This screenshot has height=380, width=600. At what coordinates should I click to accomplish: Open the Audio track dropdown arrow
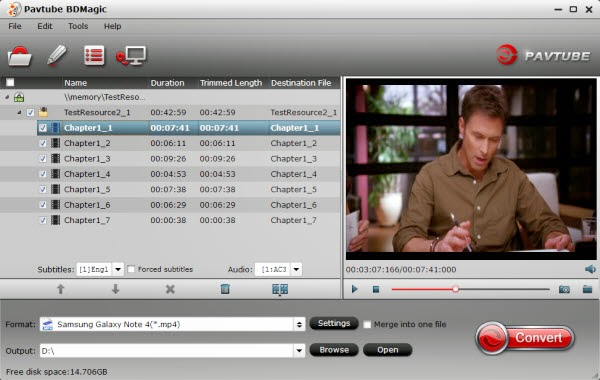pyautogui.click(x=296, y=269)
